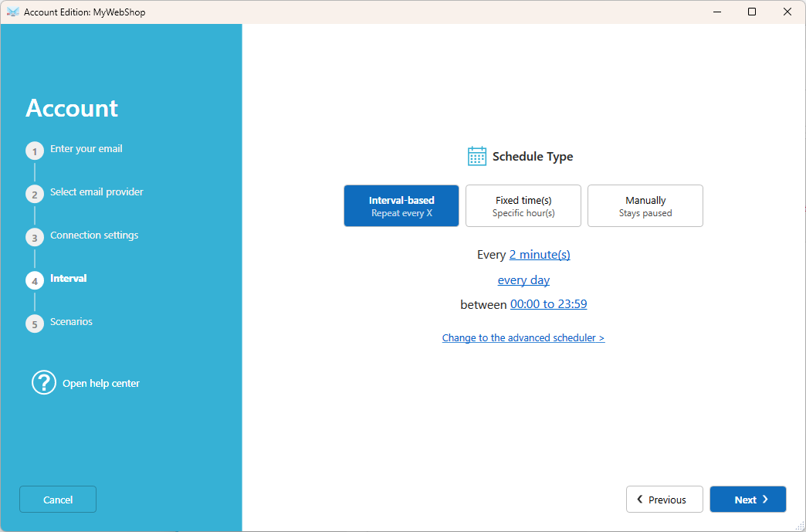Click the Schedule Type calendar icon

click(476, 156)
